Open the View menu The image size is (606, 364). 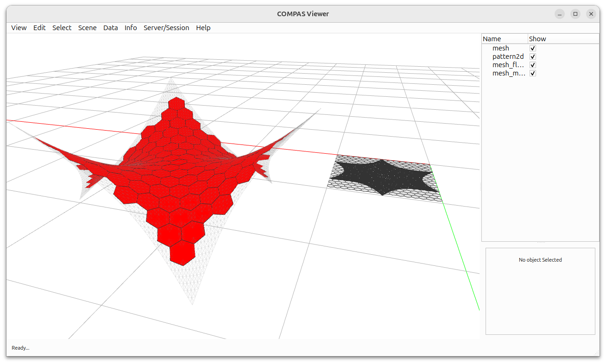(19, 28)
